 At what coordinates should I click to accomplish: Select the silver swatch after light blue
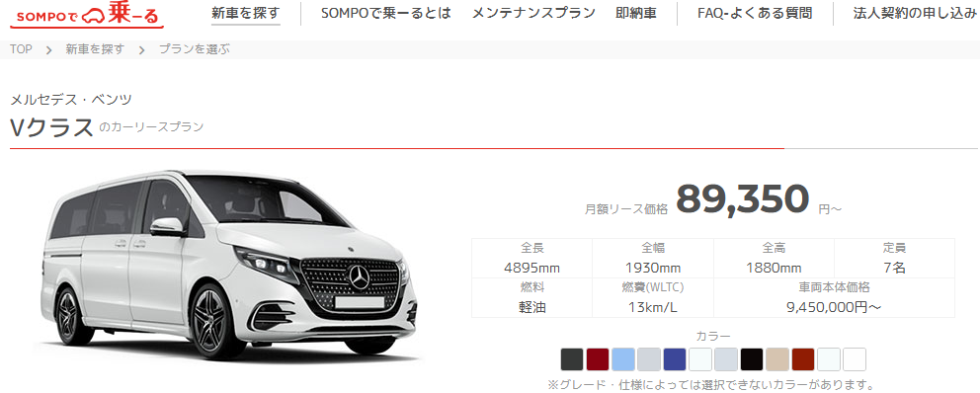pos(649,359)
